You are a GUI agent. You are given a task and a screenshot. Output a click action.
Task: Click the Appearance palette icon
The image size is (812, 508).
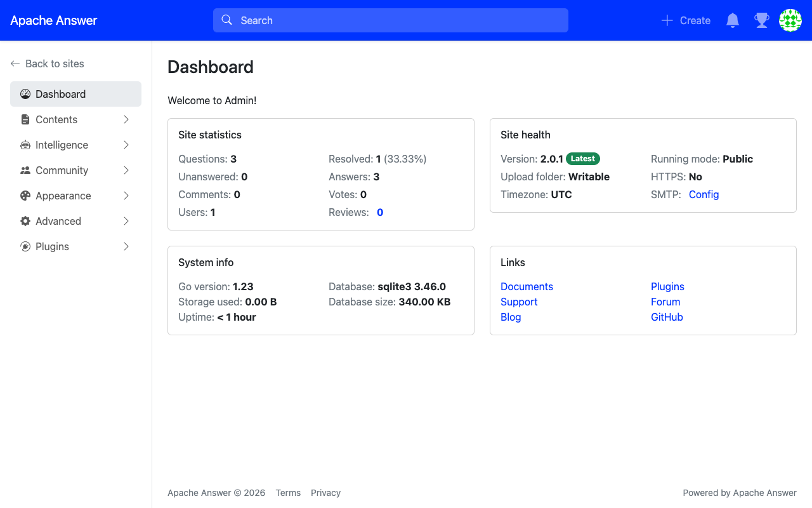pyautogui.click(x=25, y=196)
